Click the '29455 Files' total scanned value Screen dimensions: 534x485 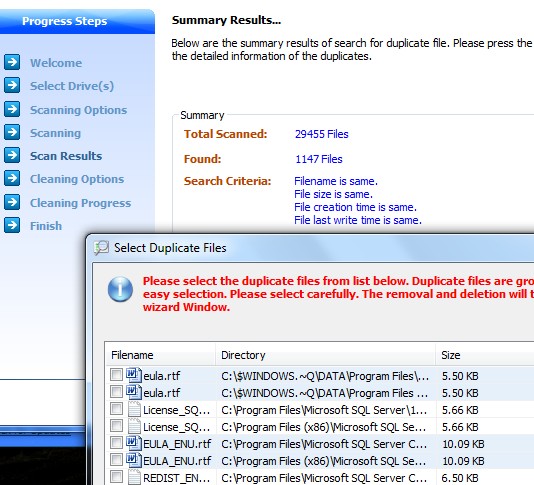coord(321,134)
